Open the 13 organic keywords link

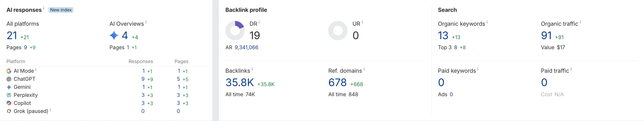443,36
